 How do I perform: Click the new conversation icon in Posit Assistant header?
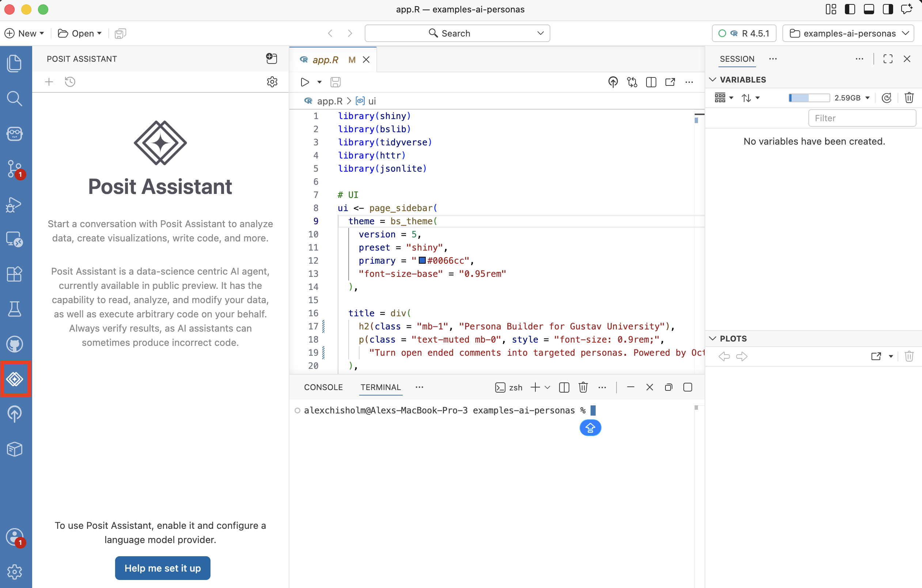point(272,58)
